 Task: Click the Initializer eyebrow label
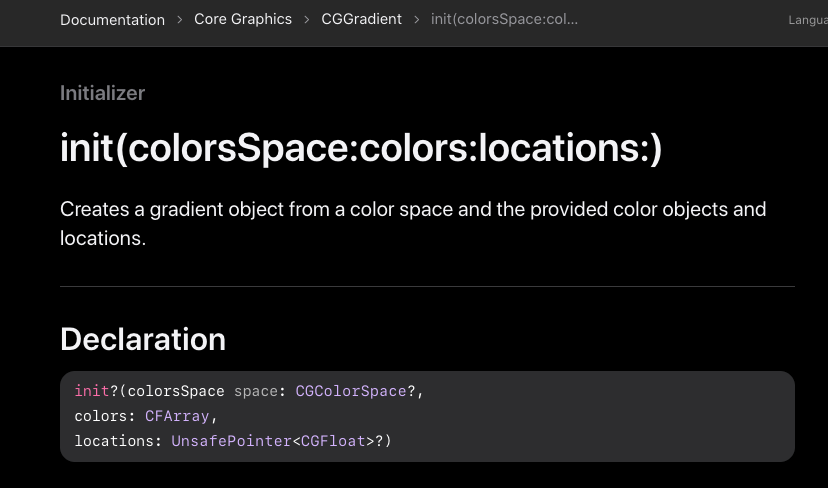coord(102,93)
